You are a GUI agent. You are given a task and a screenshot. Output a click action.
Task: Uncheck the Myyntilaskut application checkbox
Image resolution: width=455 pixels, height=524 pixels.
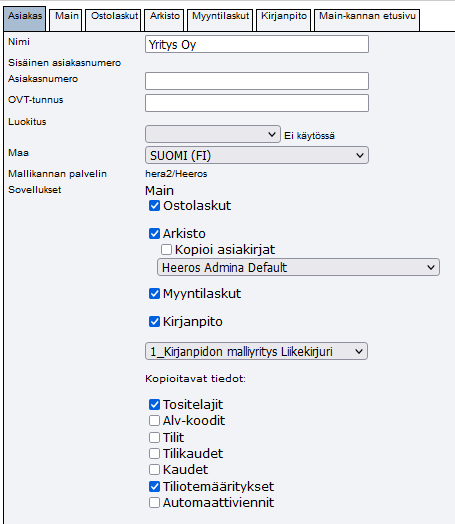click(x=154, y=294)
